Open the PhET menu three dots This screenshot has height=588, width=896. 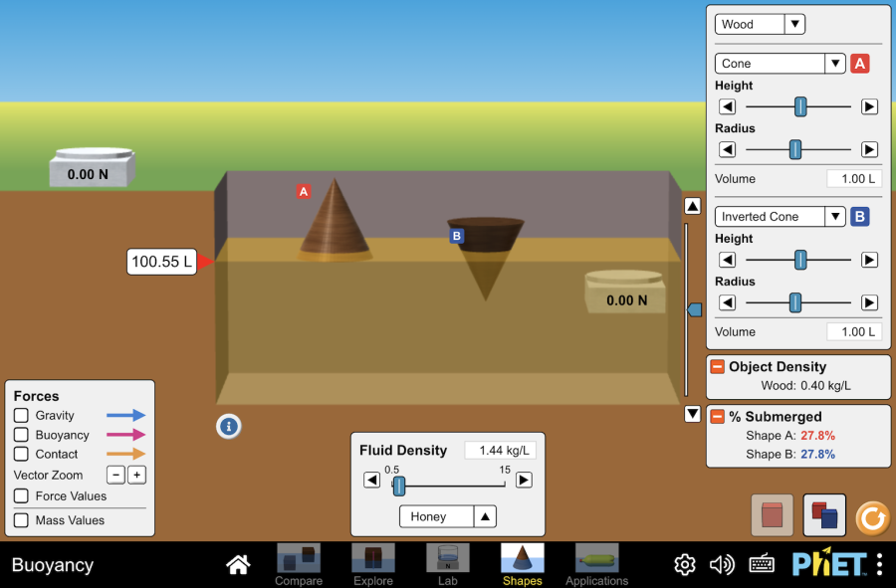pos(879,565)
